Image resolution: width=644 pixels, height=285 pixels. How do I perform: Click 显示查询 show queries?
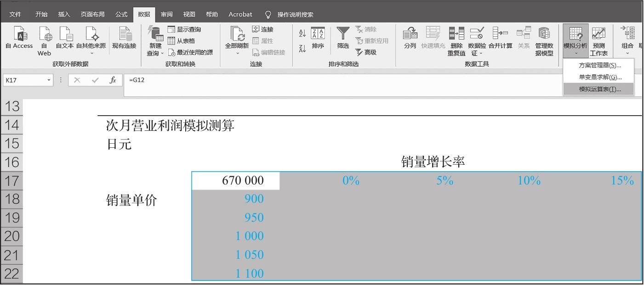184,29
